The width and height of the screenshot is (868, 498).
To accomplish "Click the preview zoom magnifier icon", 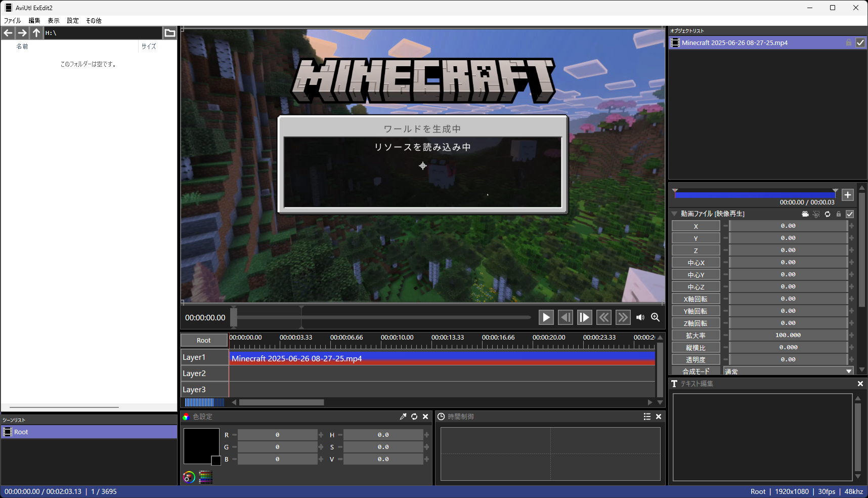I will pos(656,317).
